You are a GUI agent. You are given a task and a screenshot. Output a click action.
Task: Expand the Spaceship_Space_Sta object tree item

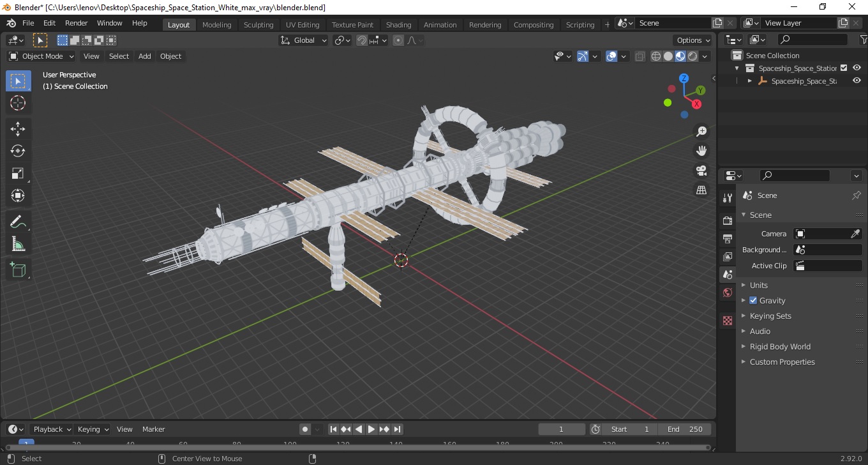pos(750,81)
